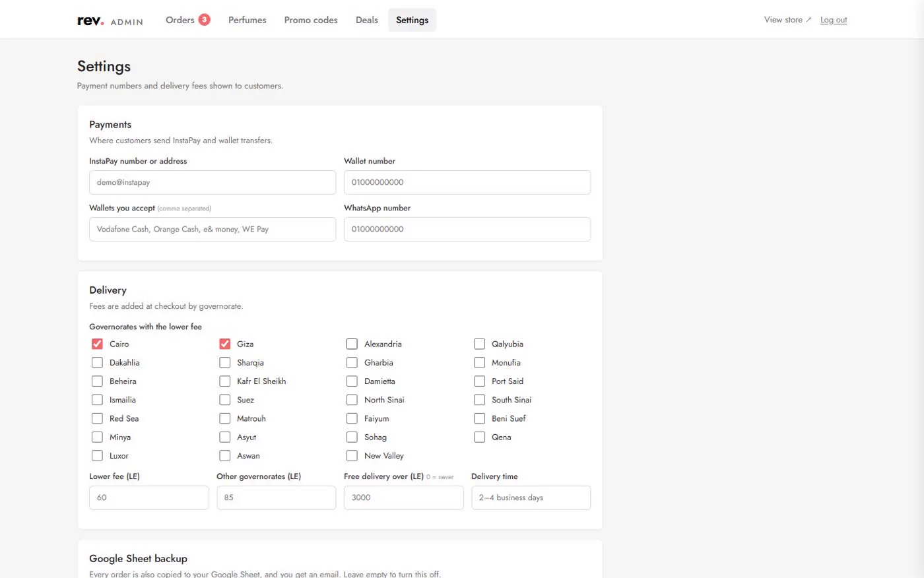This screenshot has height=578, width=924.
Task: Click the rev. ADMIN logo
Action: tap(110, 20)
